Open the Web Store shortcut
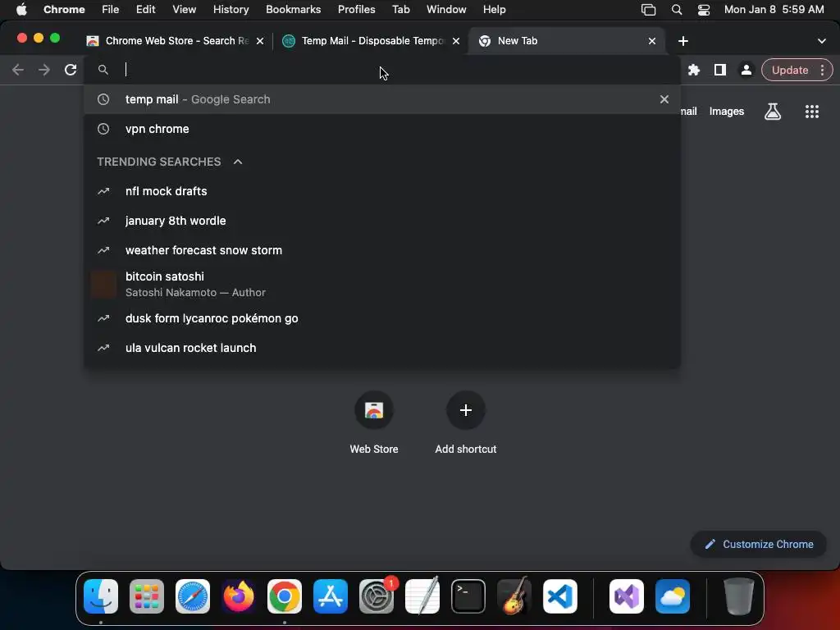The width and height of the screenshot is (840, 630). pos(374,423)
